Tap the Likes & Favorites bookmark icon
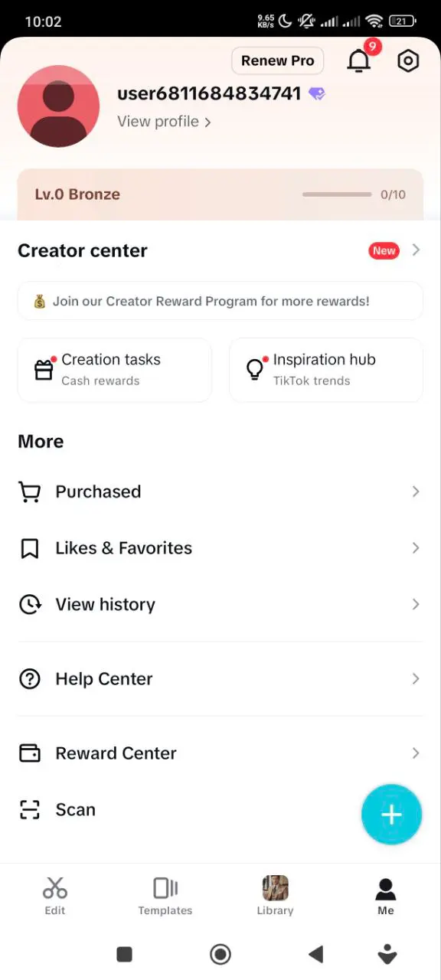The height and width of the screenshot is (980, 441). click(x=29, y=548)
